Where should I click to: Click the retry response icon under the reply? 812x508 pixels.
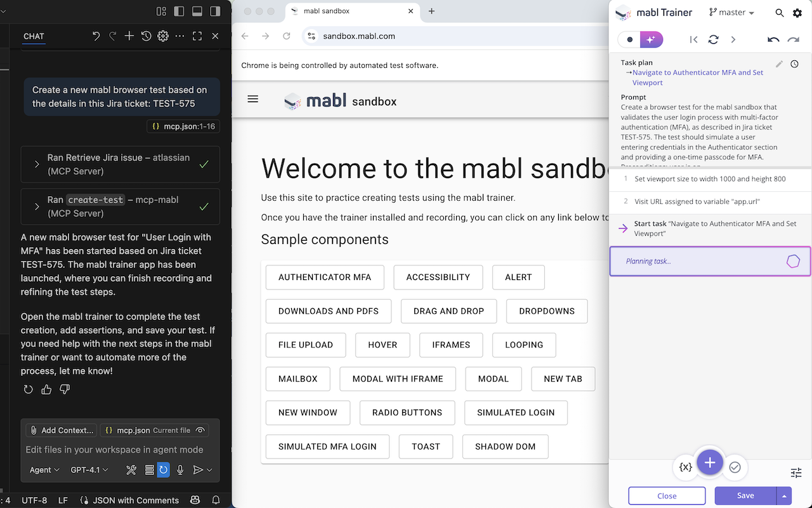[29, 389]
